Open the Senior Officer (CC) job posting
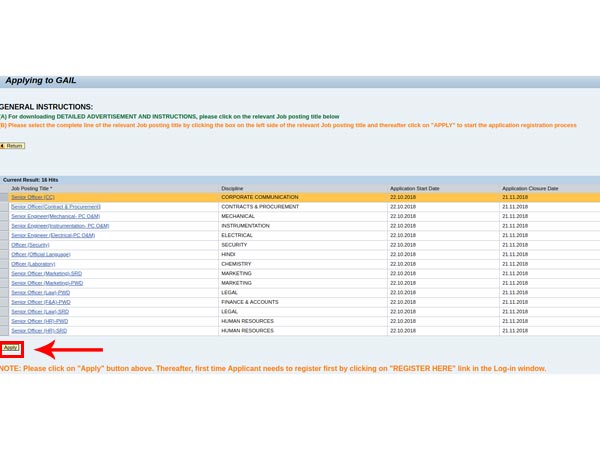Image resolution: width=600 pixels, height=450 pixels. 33,197
